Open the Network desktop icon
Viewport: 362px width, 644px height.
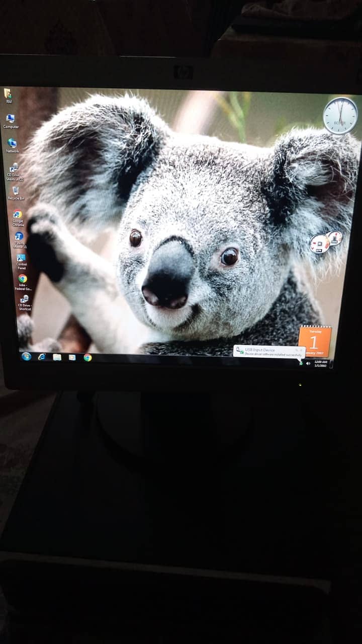(12, 146)
